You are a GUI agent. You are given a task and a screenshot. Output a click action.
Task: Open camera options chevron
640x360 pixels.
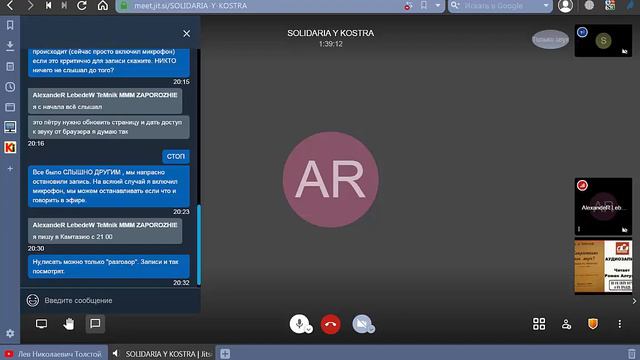(x=371, y=329)
